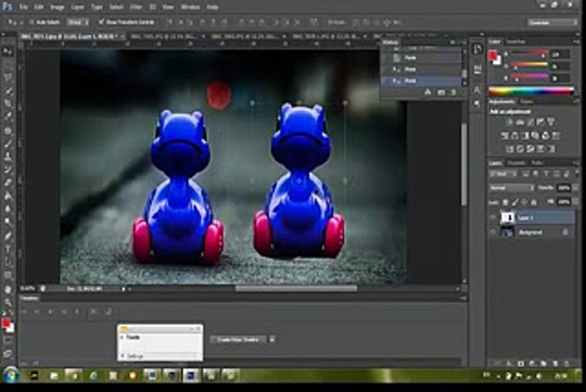
Task: Create new snapshot in History panel
Action: click(441, 92)
